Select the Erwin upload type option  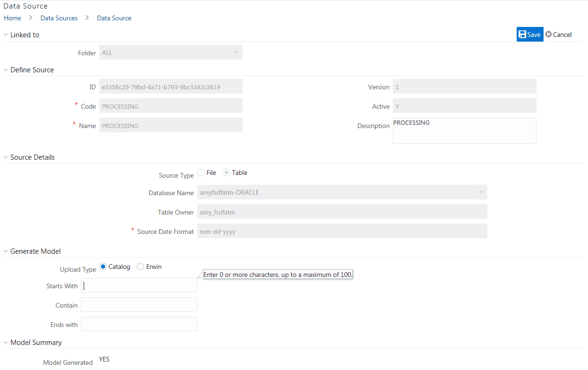[x=140, y=266]
